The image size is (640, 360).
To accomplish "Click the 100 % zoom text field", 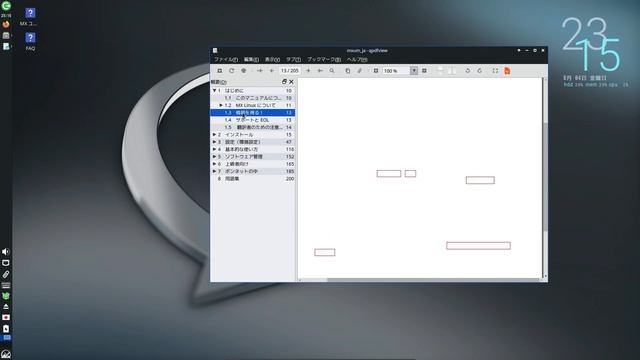I will [x=396, y=71].
